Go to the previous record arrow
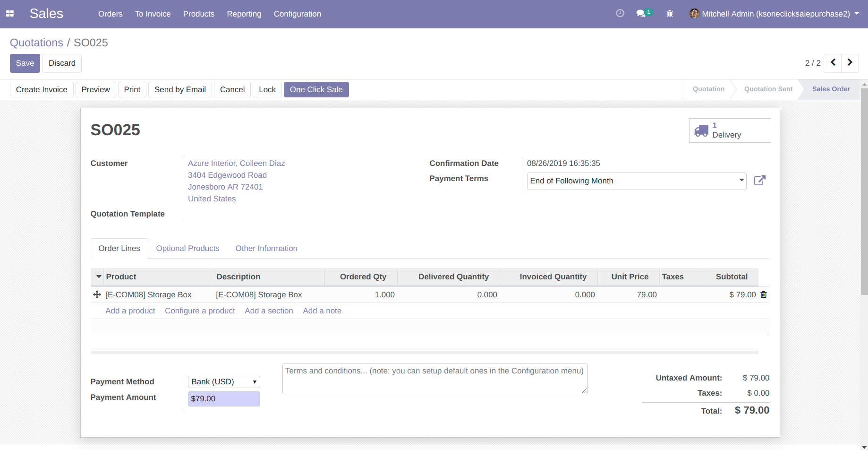Screen dimensions: 868x450 [833, 63]
